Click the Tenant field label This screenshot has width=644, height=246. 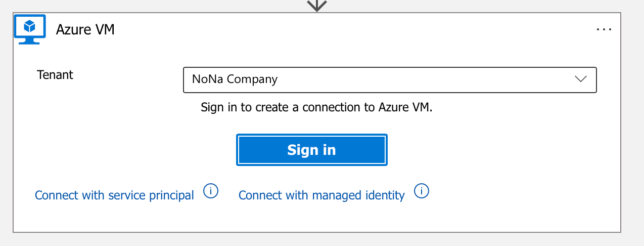tap(55, 75)
